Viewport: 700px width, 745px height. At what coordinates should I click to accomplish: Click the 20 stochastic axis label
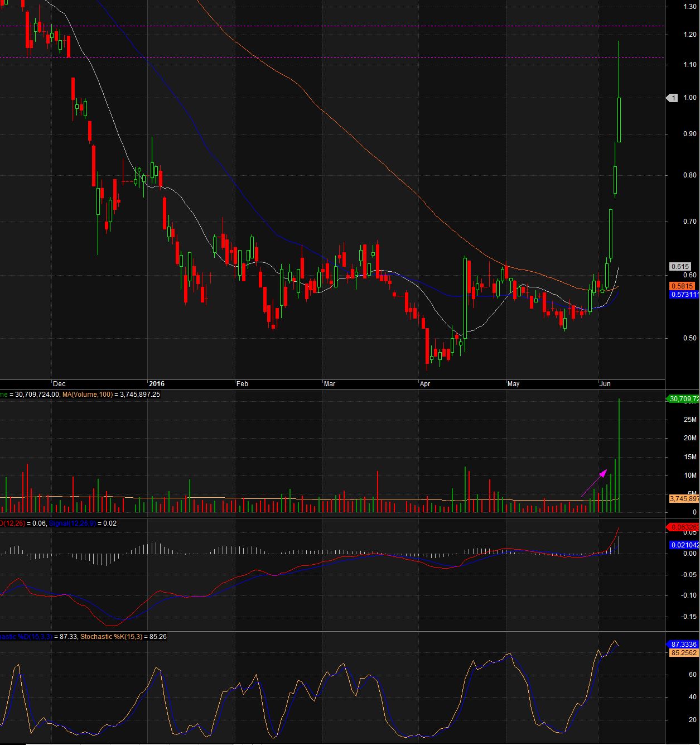coord(692,720)
